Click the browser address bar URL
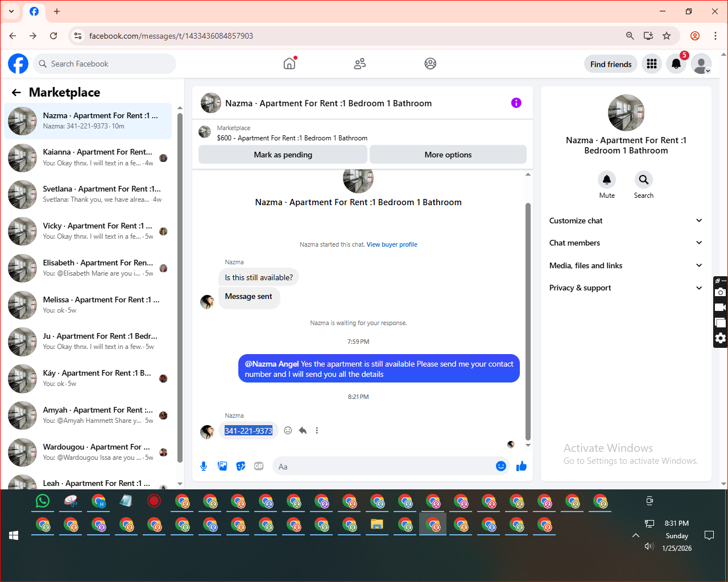The width and height of the screenshot is (728, 582). [x=171, y=36]
